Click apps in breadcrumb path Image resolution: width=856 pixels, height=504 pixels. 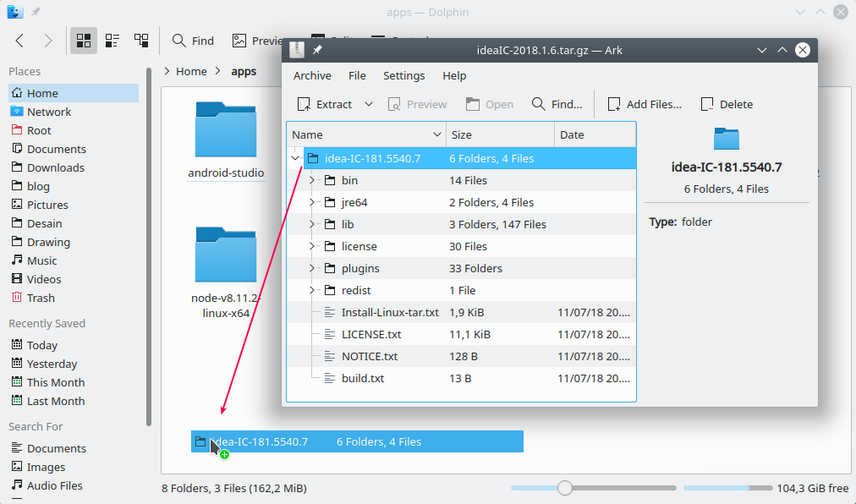244,72
